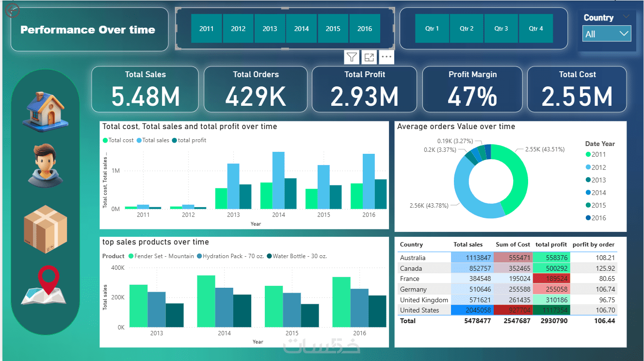Click the total profit legend swatch

pos(175,140)
